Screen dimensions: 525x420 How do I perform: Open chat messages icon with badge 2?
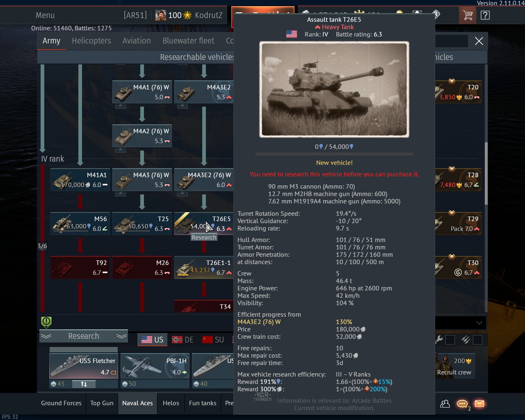point(463,404)
